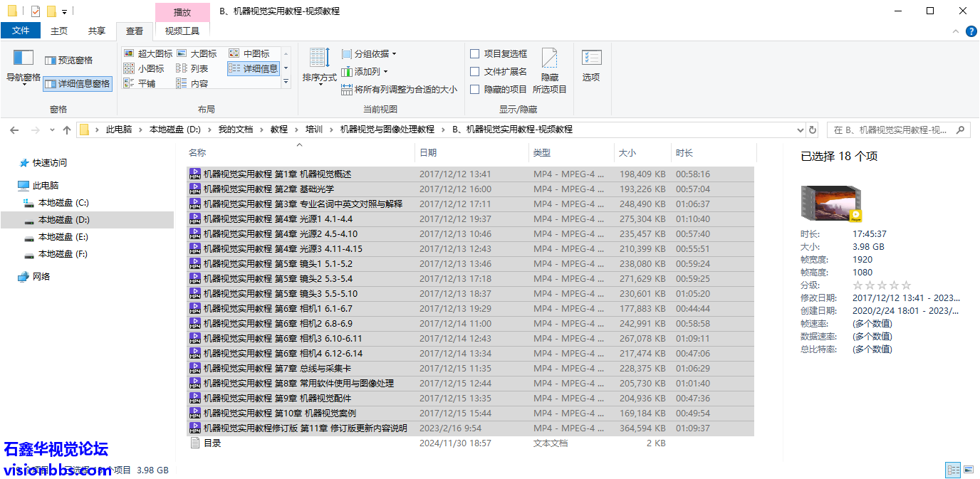Open the Add columns (添加列) dropdown
Viewport: 980px width, 479px height.
point(365,71)
